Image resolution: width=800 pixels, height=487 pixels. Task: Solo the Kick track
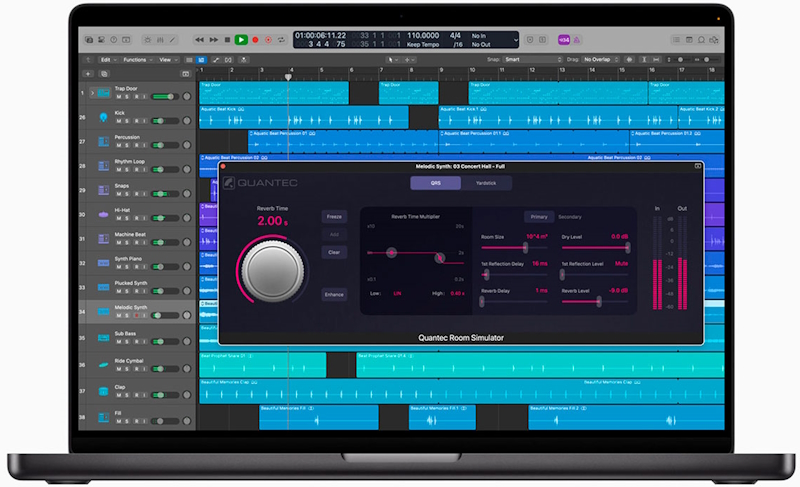[x=127, y=121]
